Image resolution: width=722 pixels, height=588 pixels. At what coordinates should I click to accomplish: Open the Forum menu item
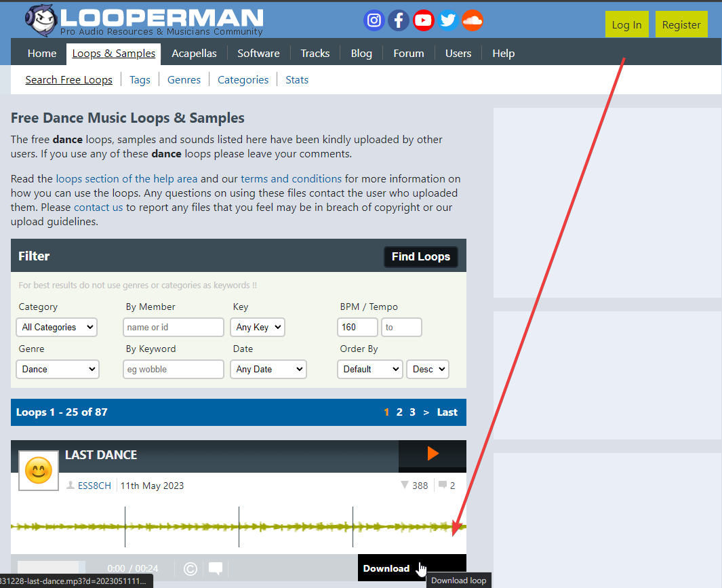coord(408,53)
